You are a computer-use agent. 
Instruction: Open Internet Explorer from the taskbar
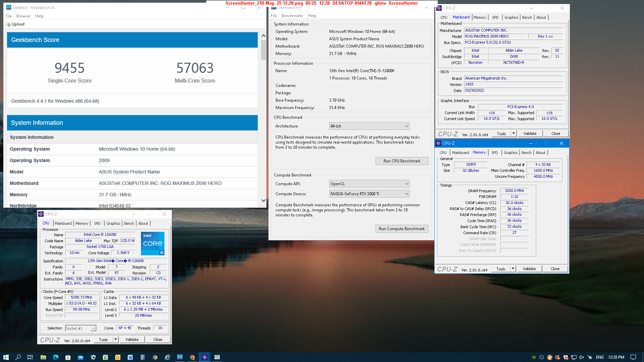pyautogui.click(x=167, y=357)
